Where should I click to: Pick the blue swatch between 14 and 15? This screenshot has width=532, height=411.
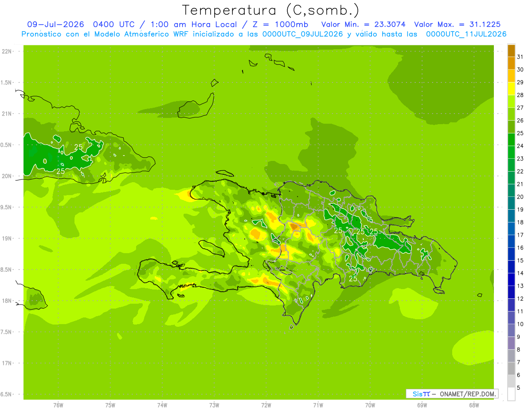pos(511,266)
